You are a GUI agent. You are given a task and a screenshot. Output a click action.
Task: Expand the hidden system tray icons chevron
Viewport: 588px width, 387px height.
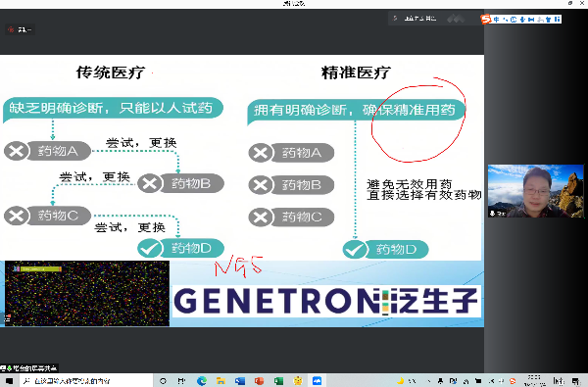pyautogui.click(x=429, y=381)
